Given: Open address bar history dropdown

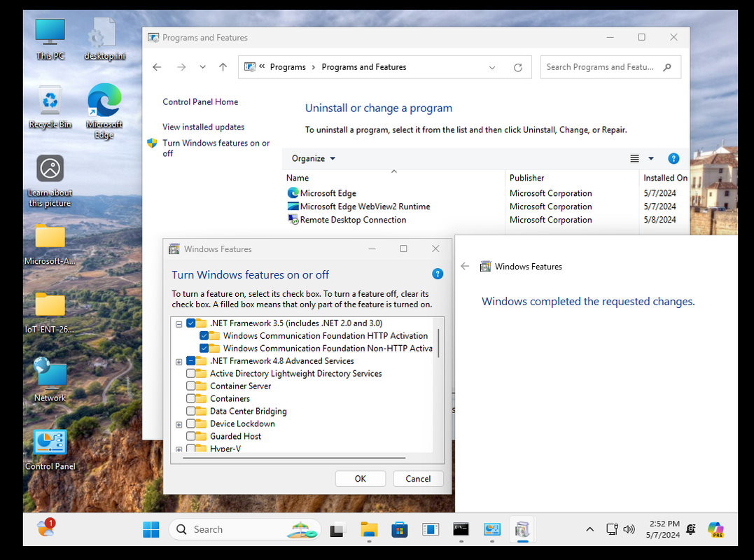Looking at the screenshot, I should pos(492,67).
